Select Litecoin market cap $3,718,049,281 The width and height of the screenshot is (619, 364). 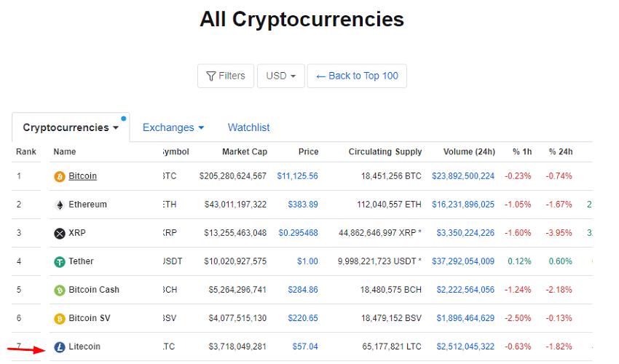(x=237, y=347)
